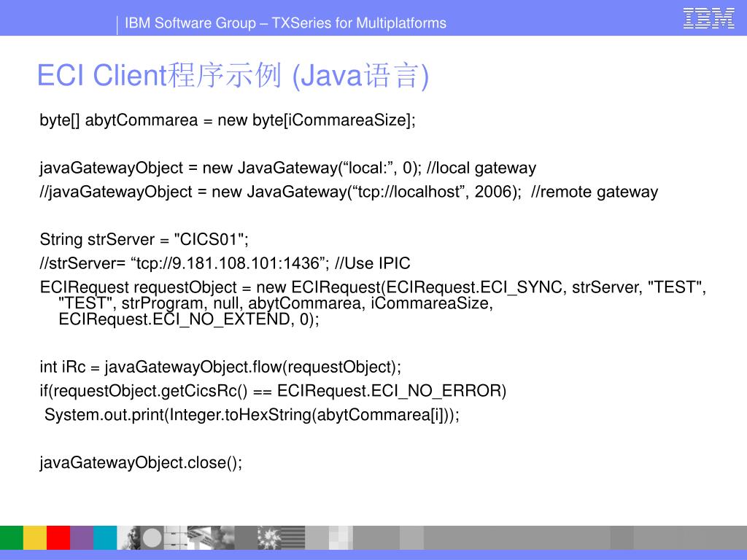Screen dimensions: 747x560
Task: Click the teal square in footer strip
Action: [105, 537]
